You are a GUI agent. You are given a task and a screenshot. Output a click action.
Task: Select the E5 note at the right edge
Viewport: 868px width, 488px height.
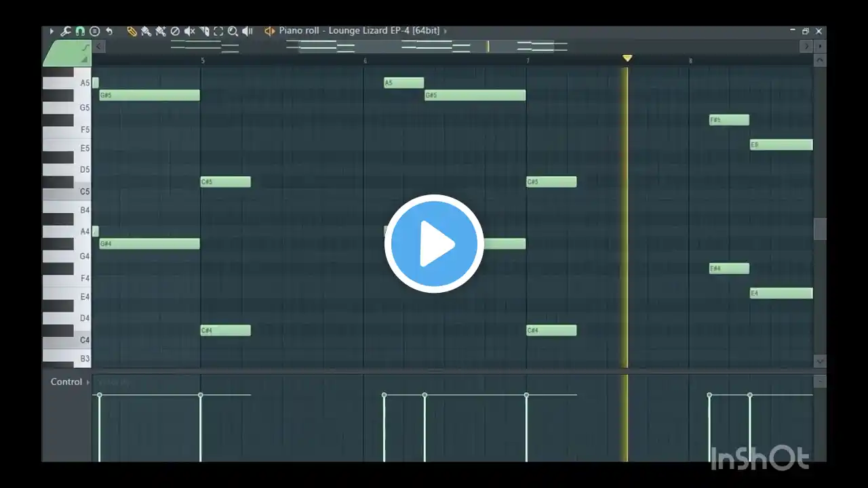click(x=781, y=145)
